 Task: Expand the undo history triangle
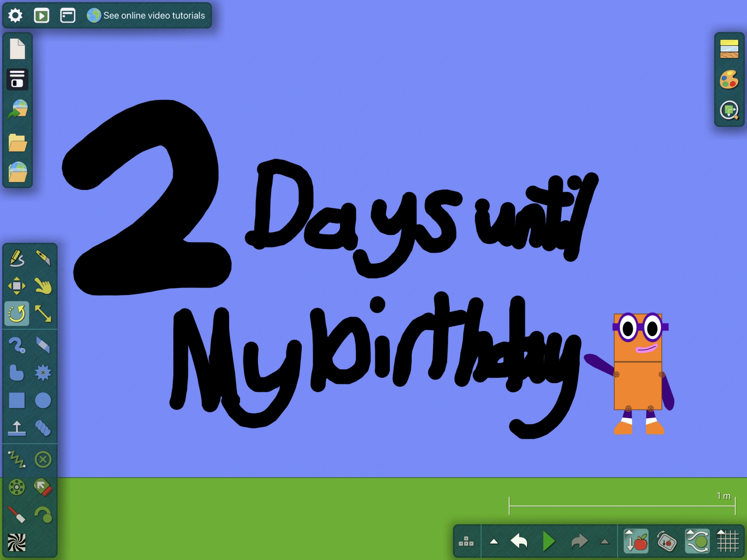click(x=494, y=542)
